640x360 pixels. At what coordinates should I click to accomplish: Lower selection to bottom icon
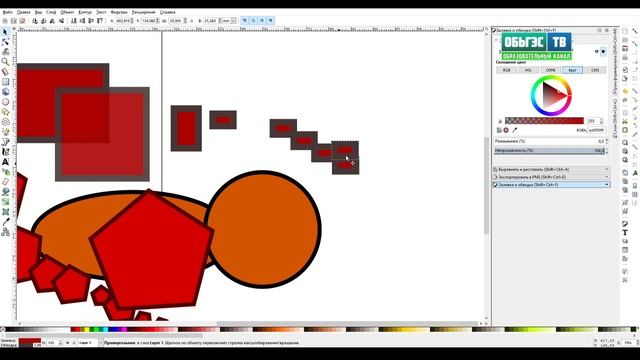(74, 20)
